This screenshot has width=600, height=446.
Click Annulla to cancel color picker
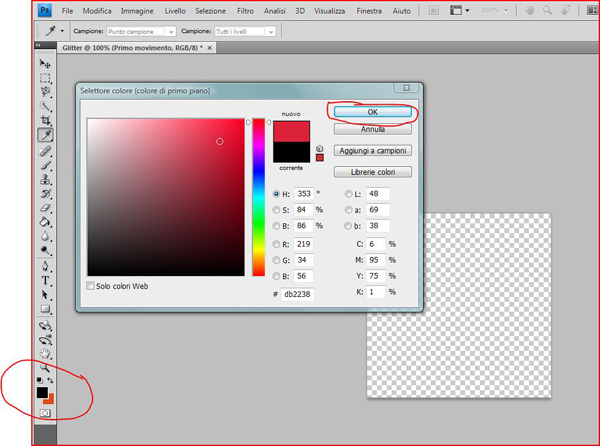pos(373,129)
